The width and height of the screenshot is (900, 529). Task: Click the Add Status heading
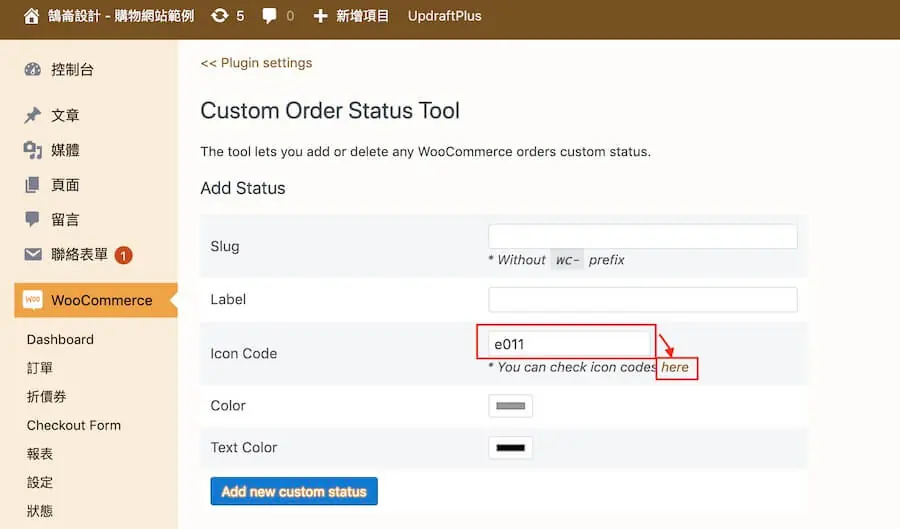(x=243, y=188)
